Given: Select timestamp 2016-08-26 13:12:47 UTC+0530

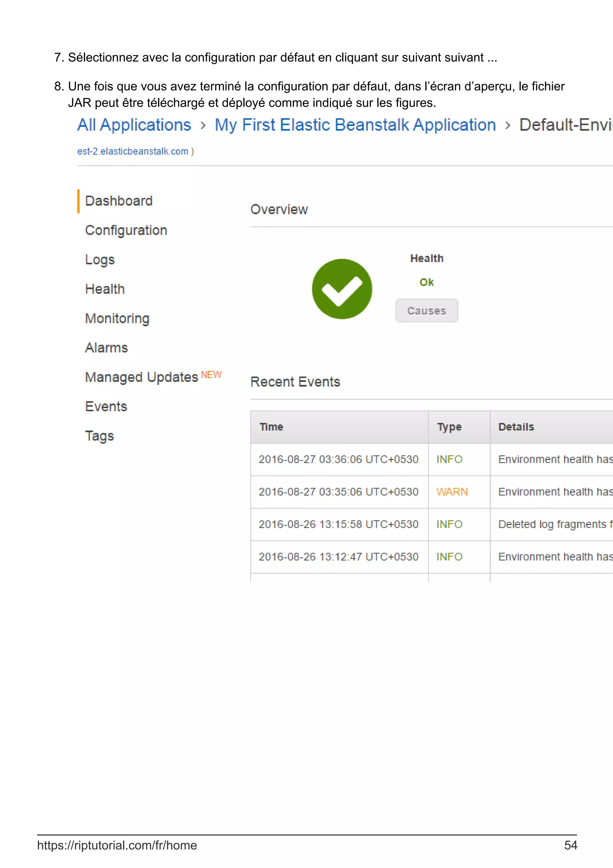Looking at the screenshot, I should coord(339,557).
